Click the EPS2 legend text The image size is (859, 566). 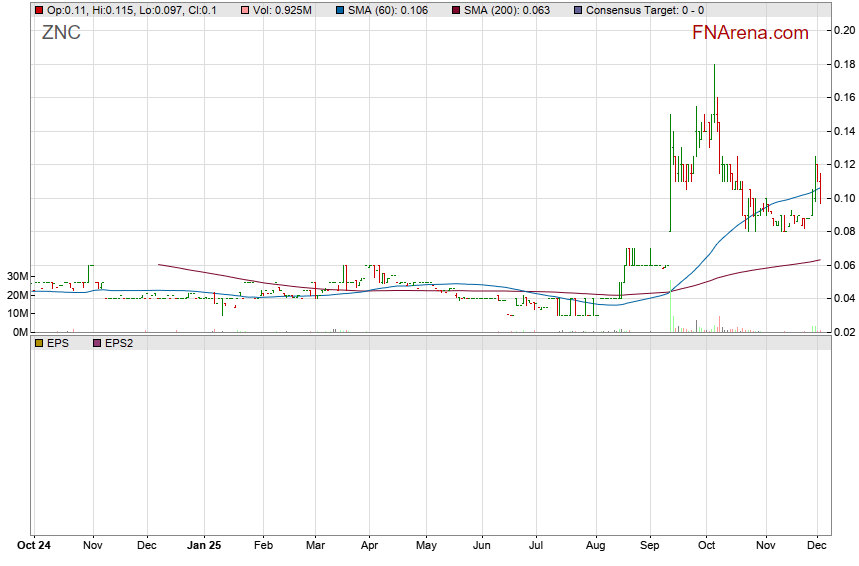[120, 343]
